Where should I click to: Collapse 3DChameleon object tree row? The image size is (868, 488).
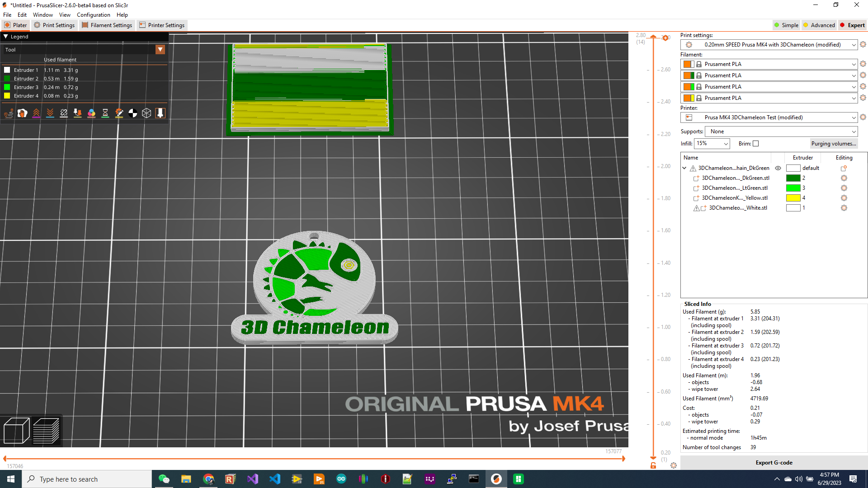pos(684,168)
